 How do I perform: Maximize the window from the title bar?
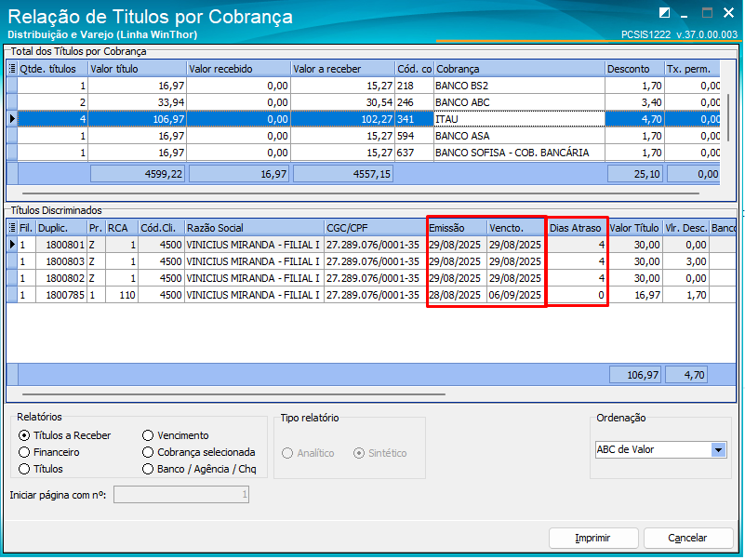pos(707,13)
